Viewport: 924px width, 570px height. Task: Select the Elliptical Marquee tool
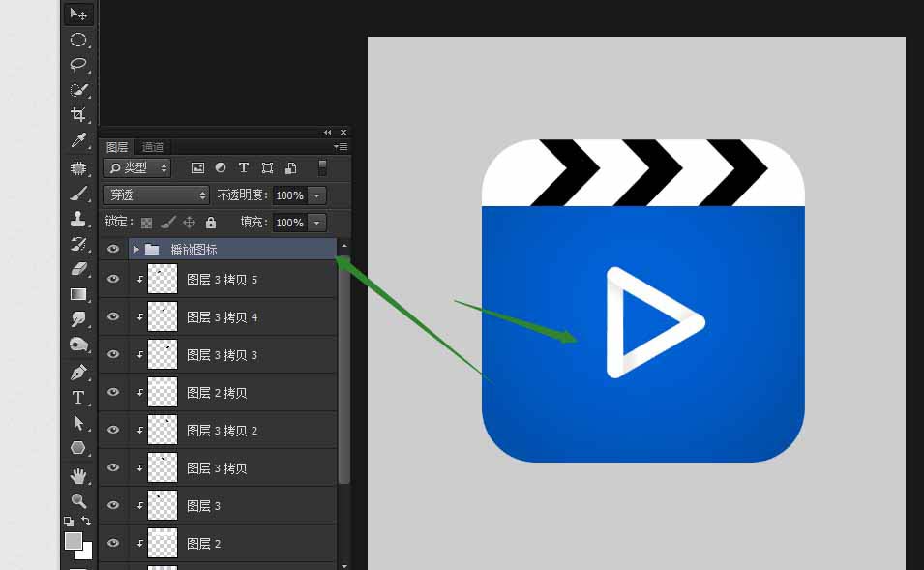78,40
